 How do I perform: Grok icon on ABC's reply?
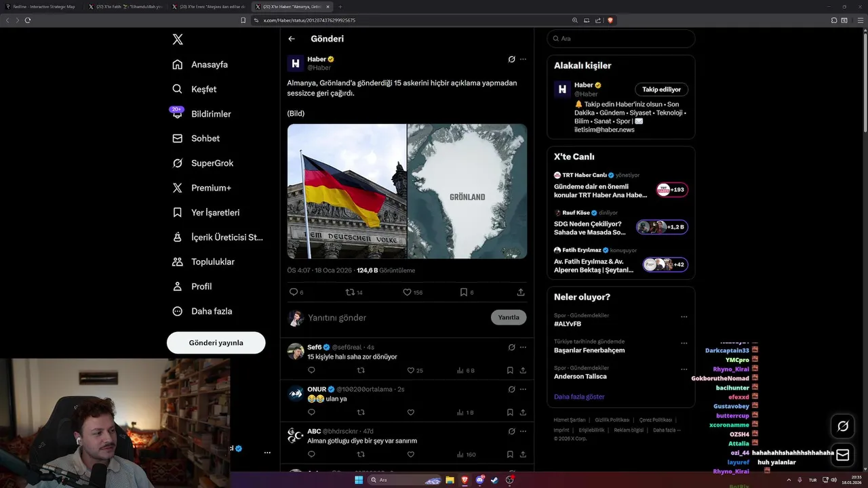tap(512, 431)
